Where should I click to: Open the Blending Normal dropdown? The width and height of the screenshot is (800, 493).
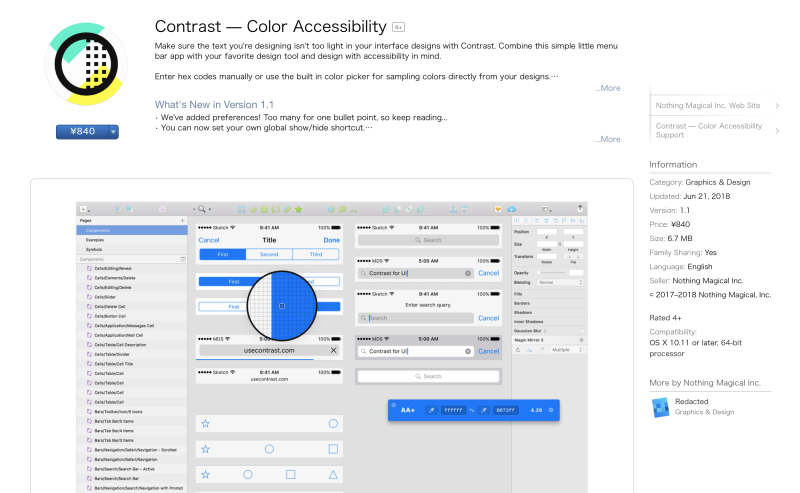pyautogui.click(x=560, y=282)
